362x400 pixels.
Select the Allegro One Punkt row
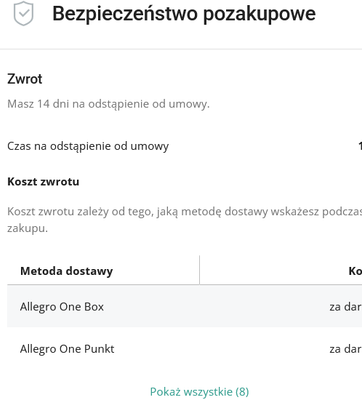[185, 349]
